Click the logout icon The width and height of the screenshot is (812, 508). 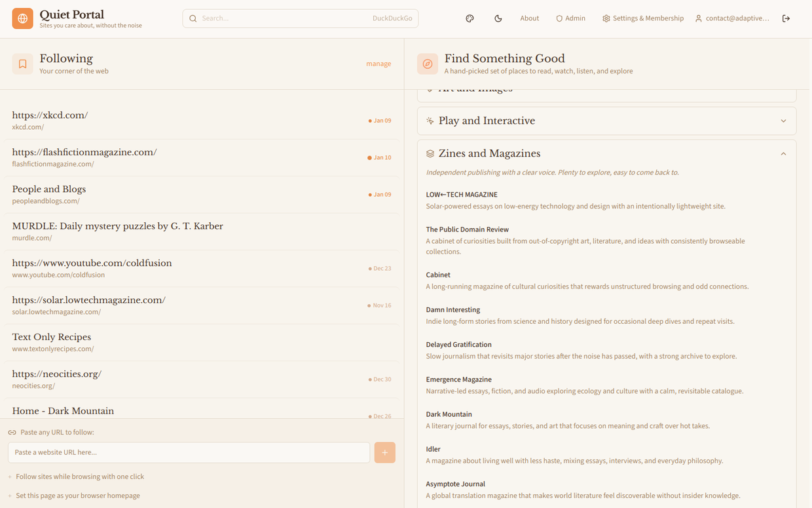point(786,18)
